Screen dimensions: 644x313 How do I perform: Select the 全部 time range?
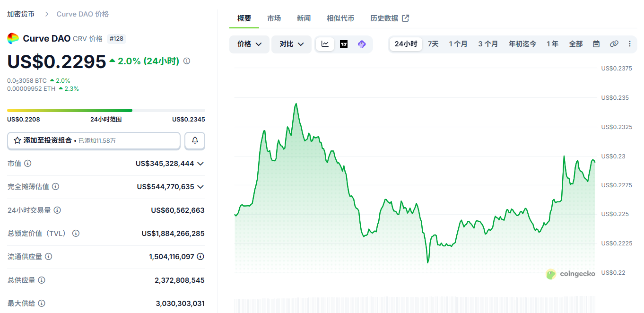coord(576,44)
